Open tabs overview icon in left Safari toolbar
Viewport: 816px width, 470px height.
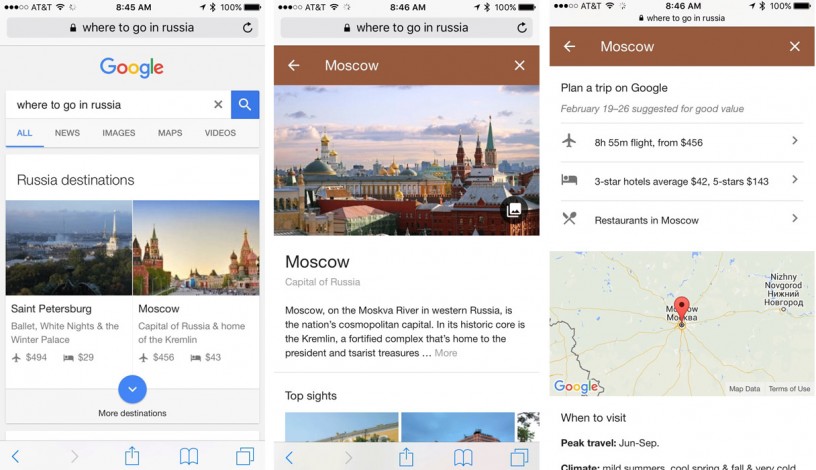pyautogui.click(x=245, y=456)
